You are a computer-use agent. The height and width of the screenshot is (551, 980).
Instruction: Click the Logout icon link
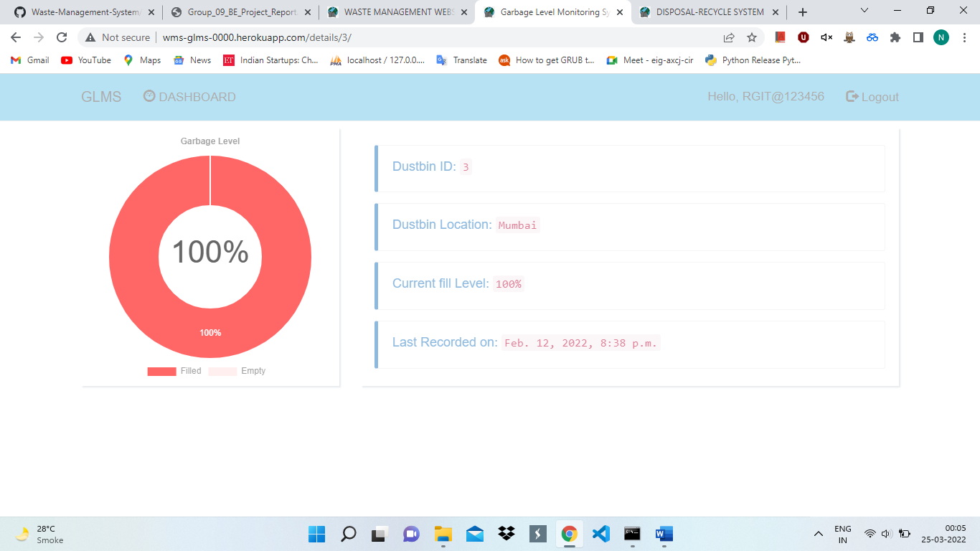coord(872,97)
